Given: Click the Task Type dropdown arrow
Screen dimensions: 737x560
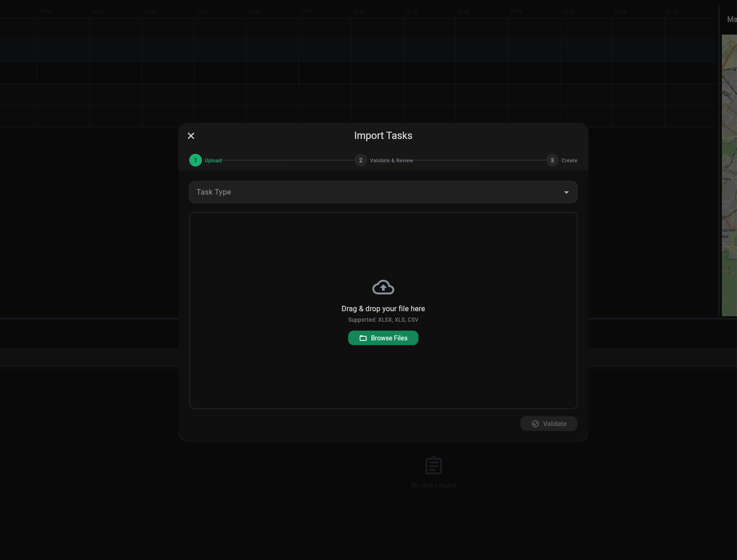Looking at the screenshot, I should 566,192.
